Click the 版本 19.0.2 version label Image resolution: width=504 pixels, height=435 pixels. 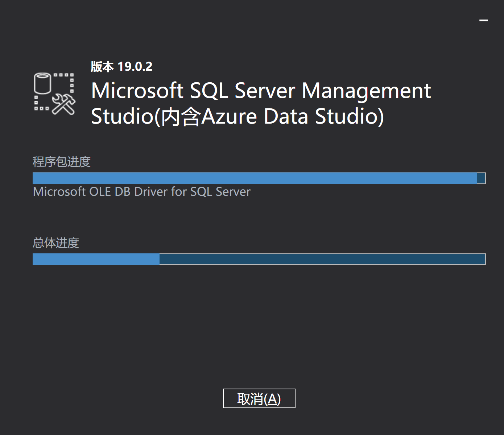click(121, 67)
